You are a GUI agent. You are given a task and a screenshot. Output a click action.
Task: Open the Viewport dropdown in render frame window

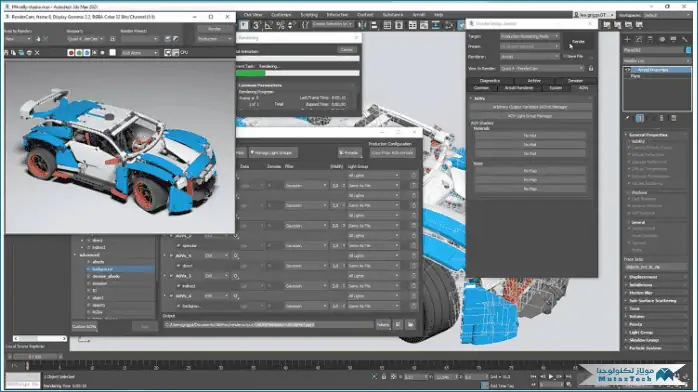[x=85, y=39]
